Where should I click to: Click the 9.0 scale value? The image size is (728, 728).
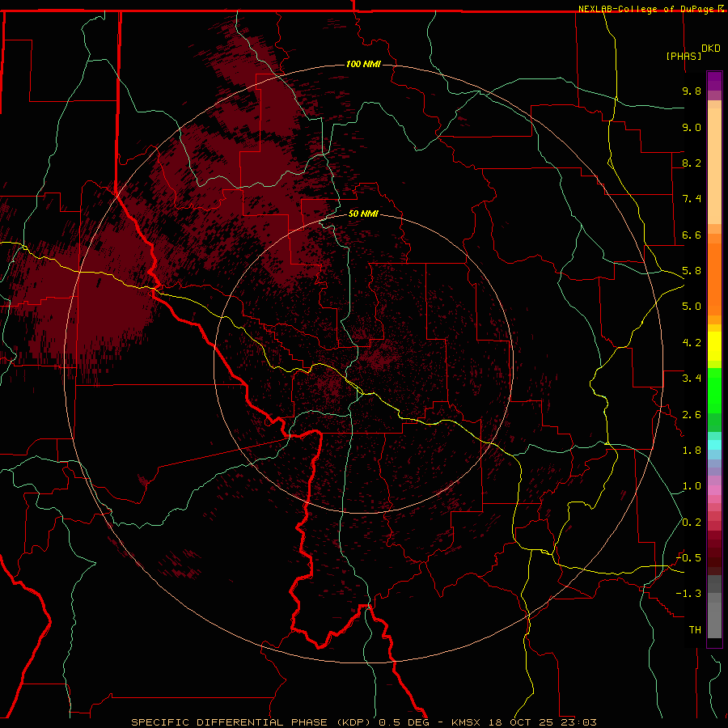coord(692,128)
